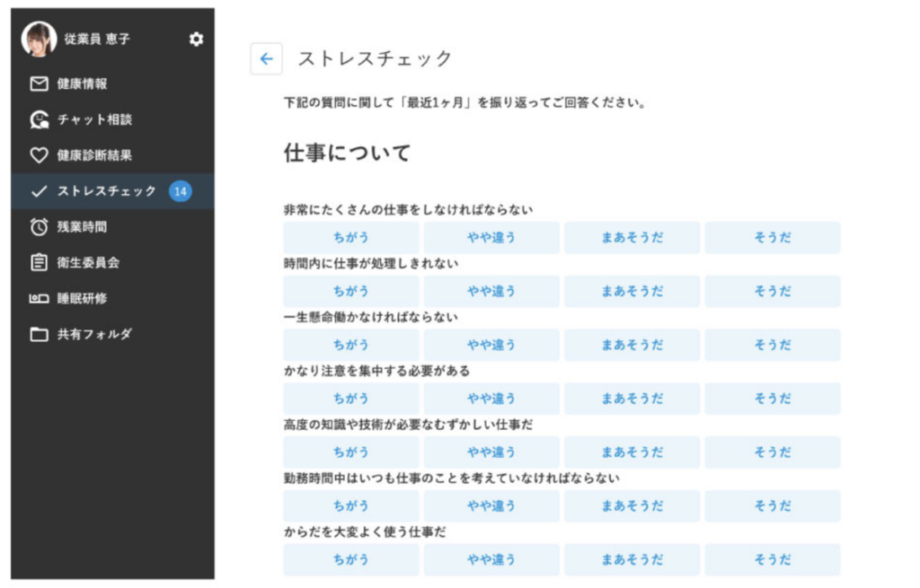The width and height of the screenshot is (920, 588).
Task: Choose ちがう for 時間内に仕事が処理しきれない
Action: 351,291
